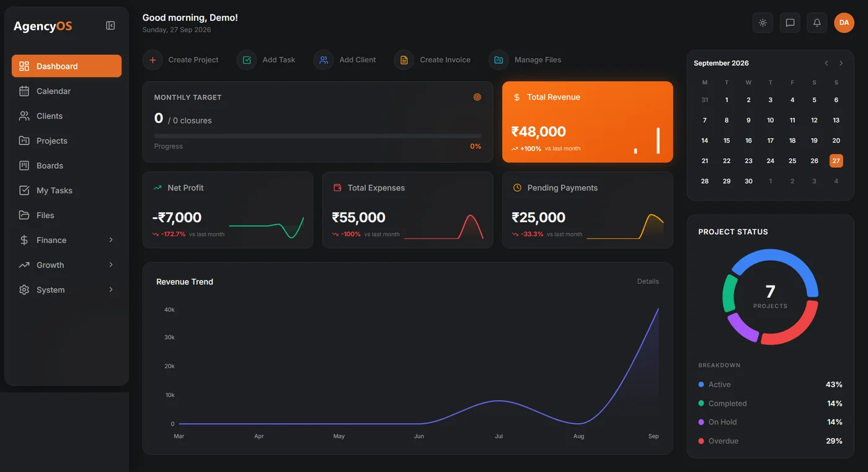Click the red Overdue legend dot
Image resolution: width=868 pixels, height=472 pixels.
(701, 441)
